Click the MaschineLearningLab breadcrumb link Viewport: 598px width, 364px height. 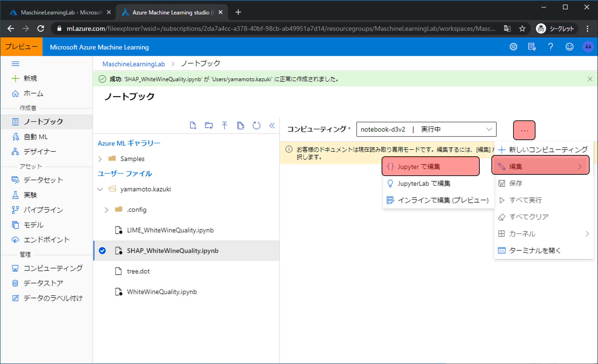[x=133, y=64]
